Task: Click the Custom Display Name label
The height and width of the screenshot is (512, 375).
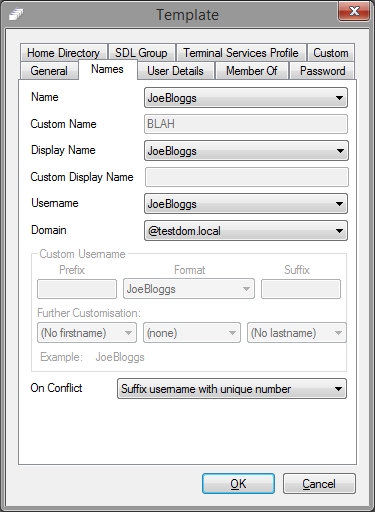Action: [x=82, y=177]
